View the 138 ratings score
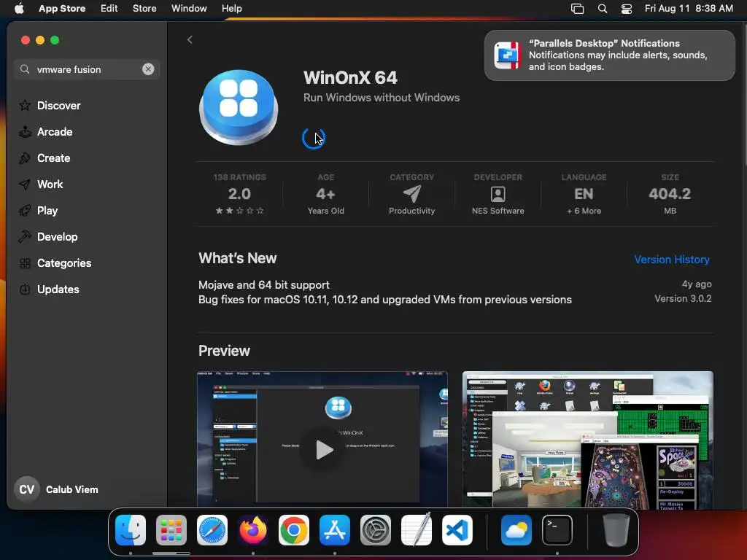The image size is (747, 560). [239, 194]
